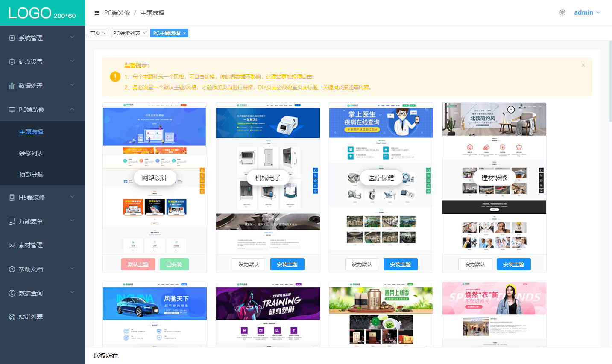Click 设为默认 under 建材装修 theme
612x364 pixels.
click(475, 264)
